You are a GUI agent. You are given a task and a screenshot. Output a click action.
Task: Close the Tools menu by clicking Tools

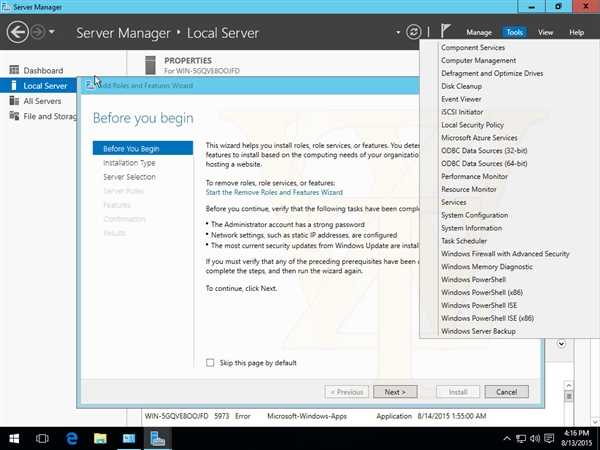tap(514, 33)
